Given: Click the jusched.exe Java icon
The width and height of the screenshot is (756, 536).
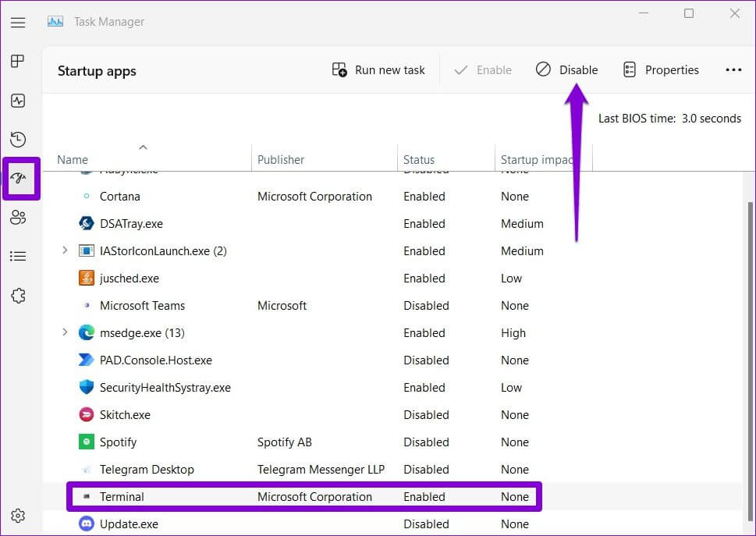Looking at the screenshot, I should point(87,278).
